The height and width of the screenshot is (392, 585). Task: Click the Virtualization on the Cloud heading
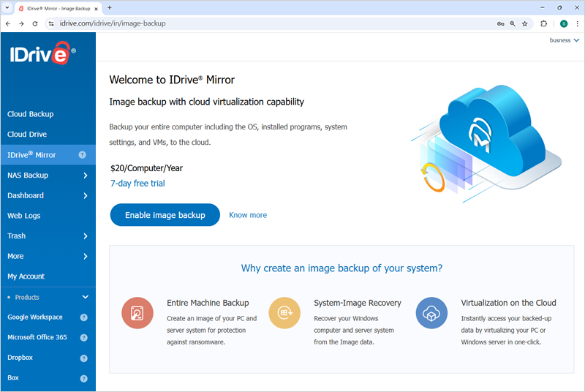click(508, 303)
